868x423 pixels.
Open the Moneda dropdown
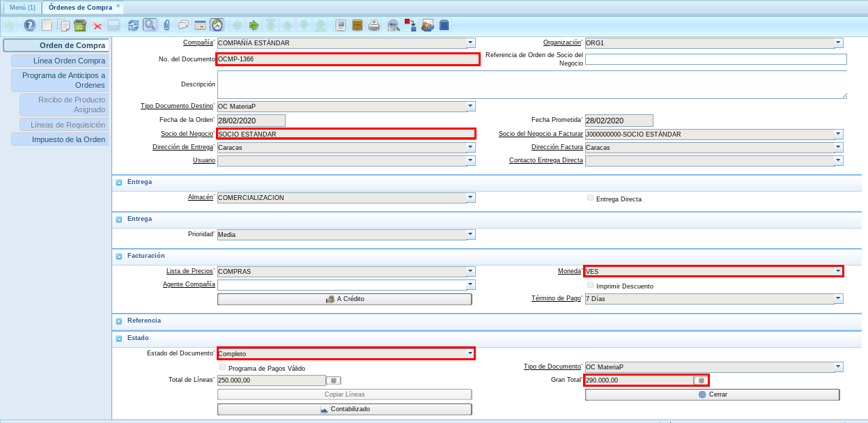pyautogui.click(x=838, y=271)
